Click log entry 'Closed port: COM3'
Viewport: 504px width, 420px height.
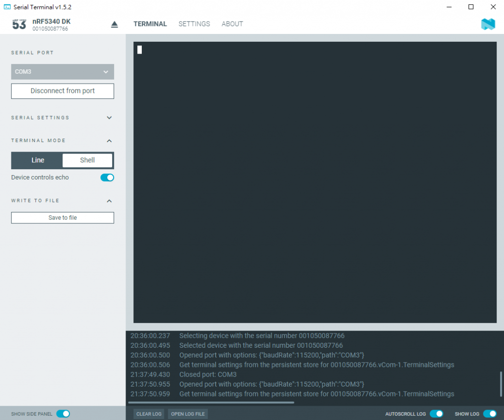coord(208,374)
